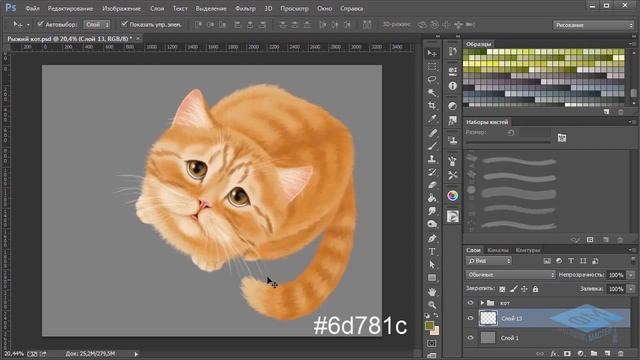The width and height of the screenshot is (640, 360).
Task: Select the Rectangular Marquee tool
Action: tap(431, 66)
